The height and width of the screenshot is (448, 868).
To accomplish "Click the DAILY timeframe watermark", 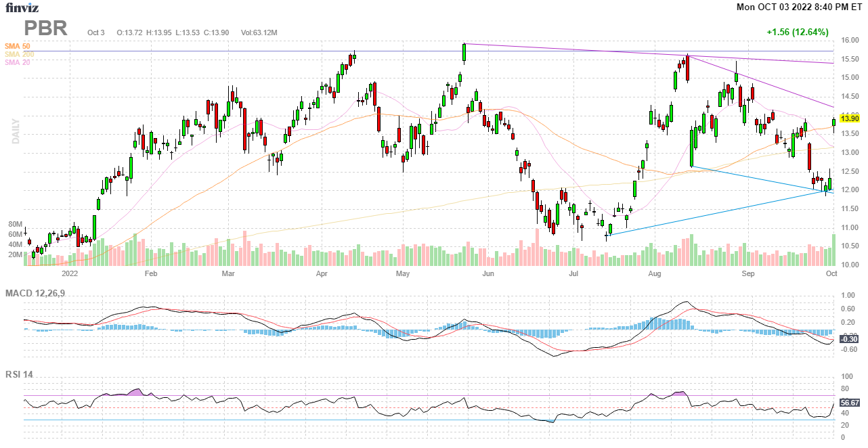I will (16, 131).
